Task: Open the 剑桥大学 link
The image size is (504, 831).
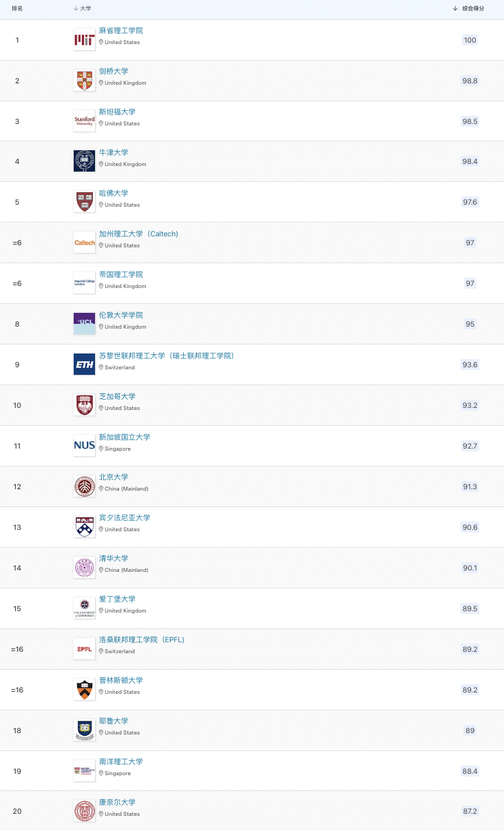Action: 114,71
